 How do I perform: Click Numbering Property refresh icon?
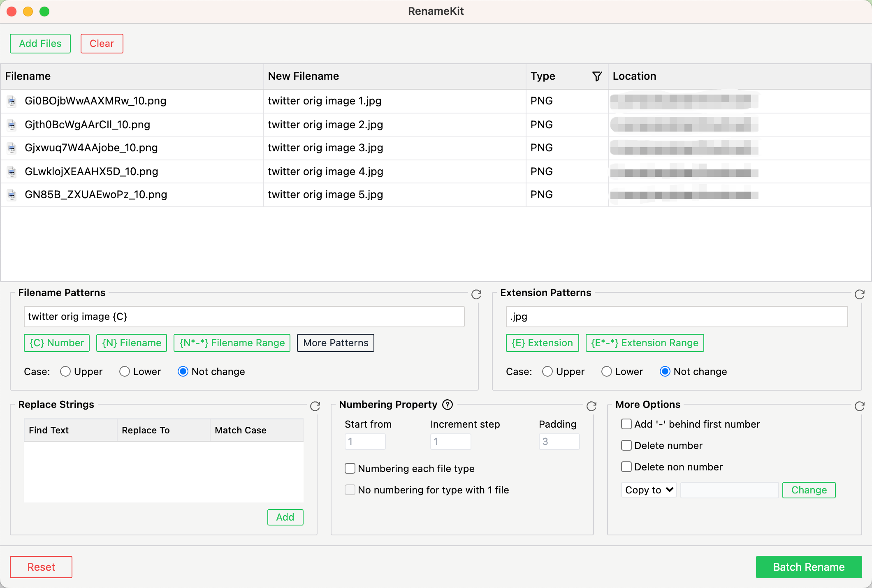pyautogui.click(x=591, y=406)
